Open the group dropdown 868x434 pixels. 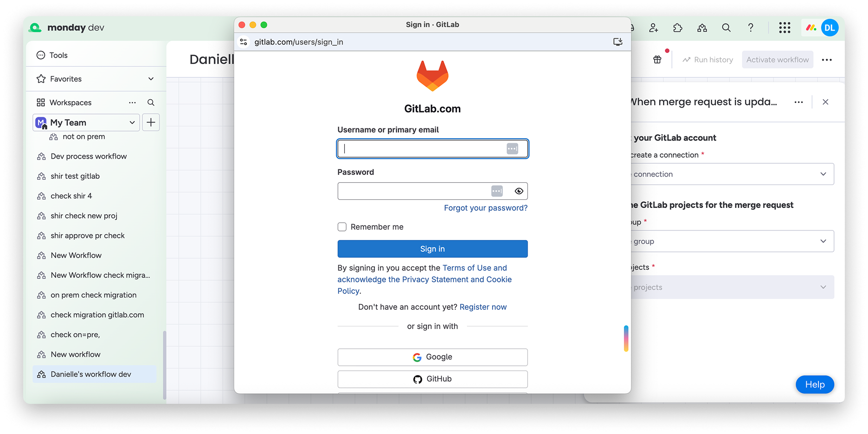click(x=733, y=242)
